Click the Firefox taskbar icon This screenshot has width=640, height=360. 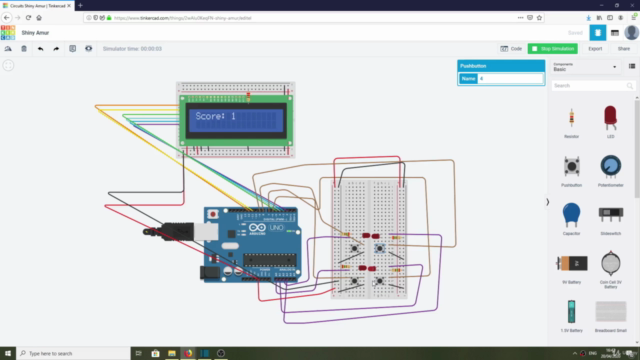[x=188, y=353]
